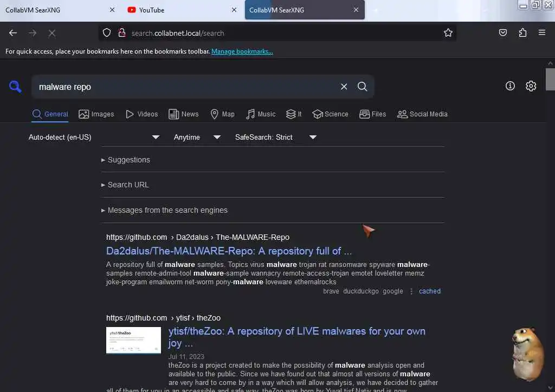The width and height of the screenshot is (555, 392).
Task: Select the Images search category
Action: [96, 114]
